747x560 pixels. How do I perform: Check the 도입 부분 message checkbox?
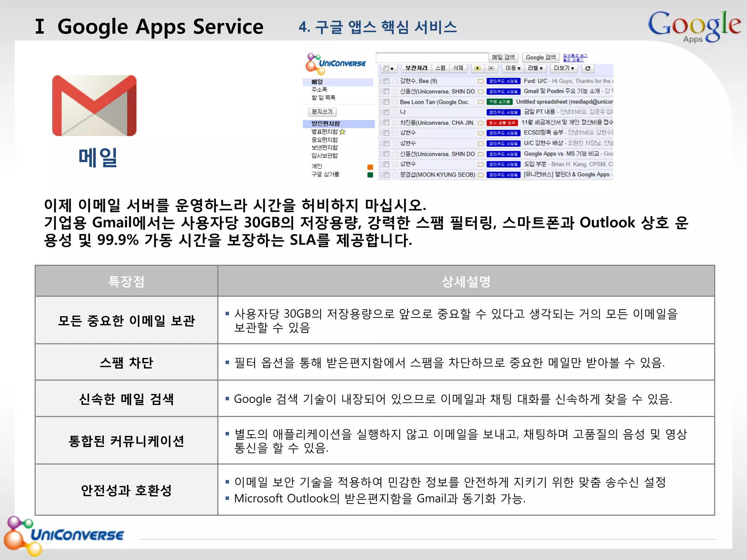[387, 164]
